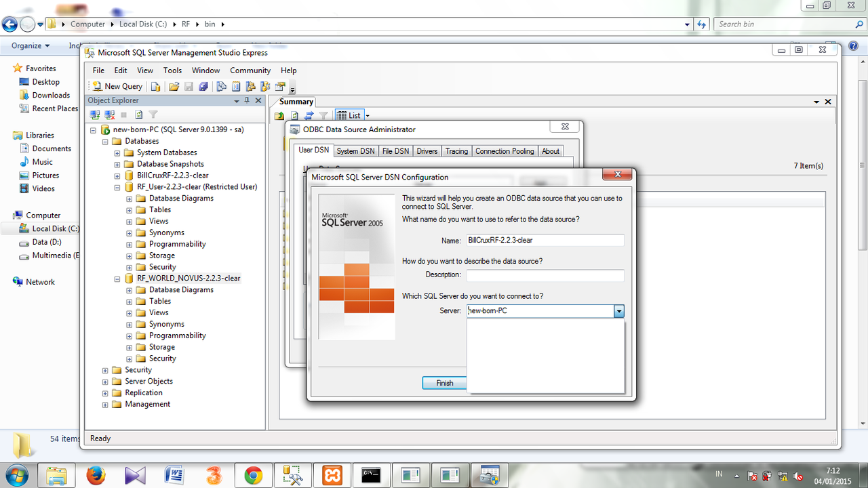The image size is (868, 488).
Task: Open the View menu
Action: pos(145,70)
